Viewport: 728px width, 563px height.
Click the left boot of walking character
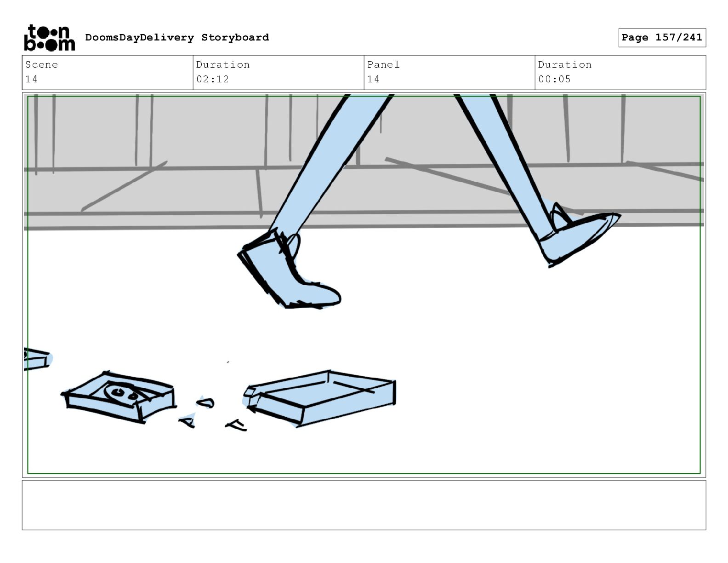coord(287,271)
